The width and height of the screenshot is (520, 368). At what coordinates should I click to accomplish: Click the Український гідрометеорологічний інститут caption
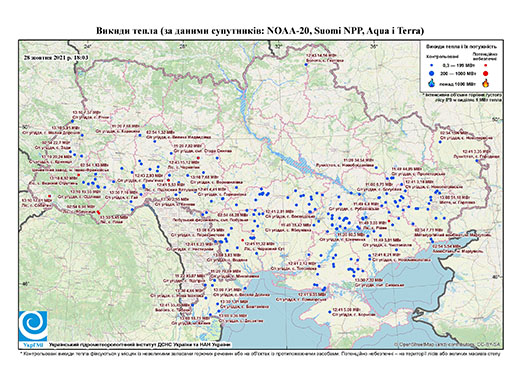140,345
